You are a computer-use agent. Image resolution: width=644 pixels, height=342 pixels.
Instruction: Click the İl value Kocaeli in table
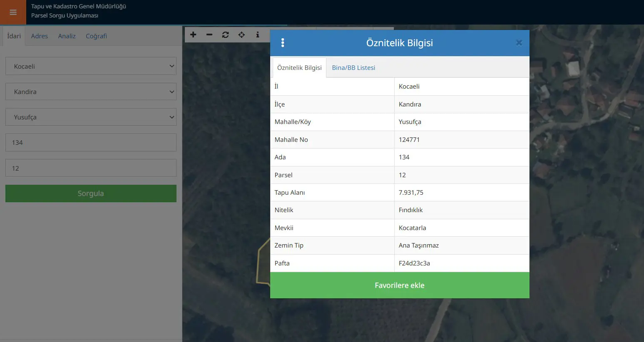pyautogui.click(x=409, y=87)
